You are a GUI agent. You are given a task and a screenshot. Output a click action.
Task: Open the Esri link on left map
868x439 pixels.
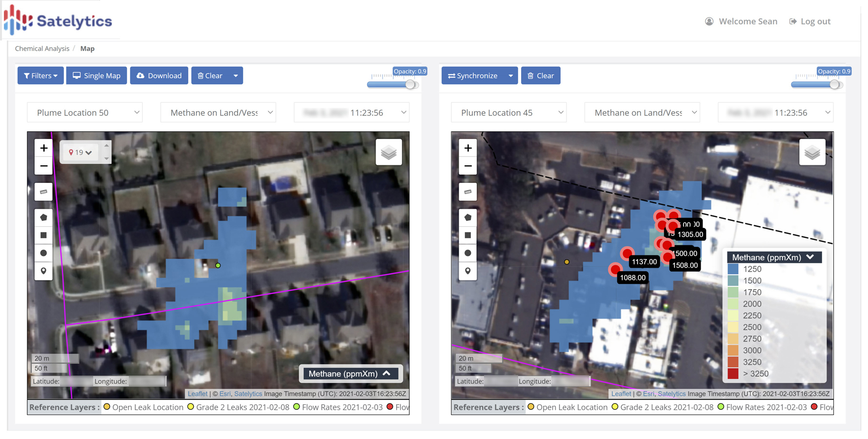[225, 394]
